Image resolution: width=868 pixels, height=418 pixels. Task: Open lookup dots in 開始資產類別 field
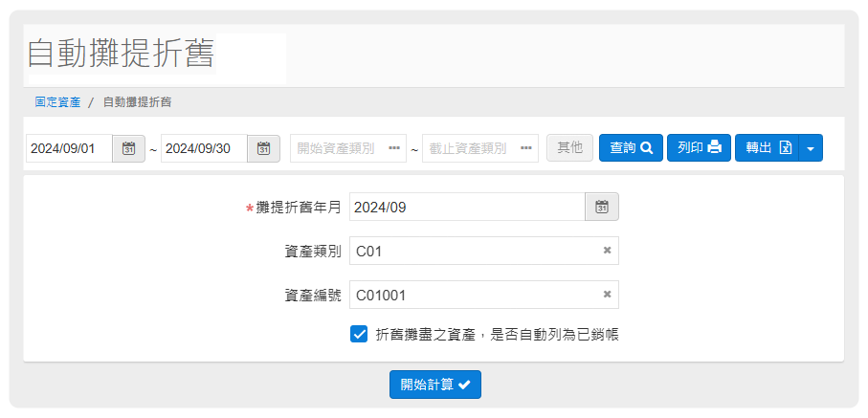click(394, 148)
